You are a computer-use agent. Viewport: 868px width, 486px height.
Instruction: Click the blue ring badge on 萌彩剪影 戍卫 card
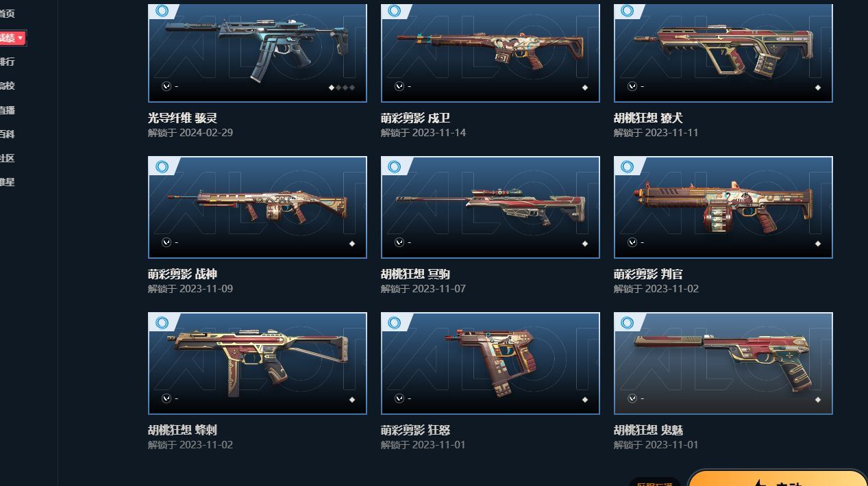[395, 10]
